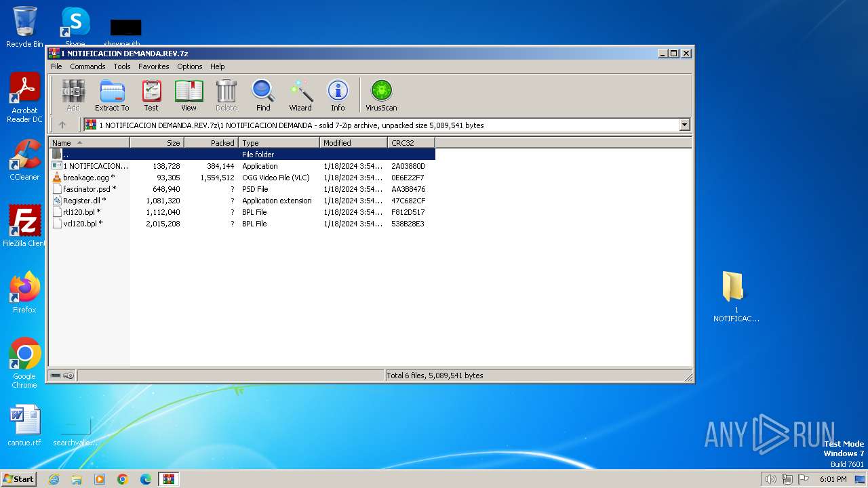Open Internet Explorer from taskbar
The height and width of the screenshot is (488, 868).
click(54, 479)
